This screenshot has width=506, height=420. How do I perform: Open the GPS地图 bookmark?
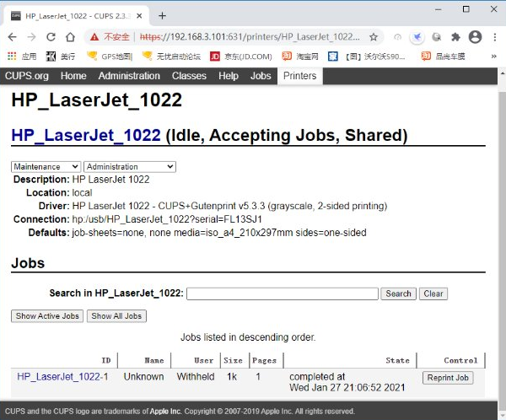point(110,57)
